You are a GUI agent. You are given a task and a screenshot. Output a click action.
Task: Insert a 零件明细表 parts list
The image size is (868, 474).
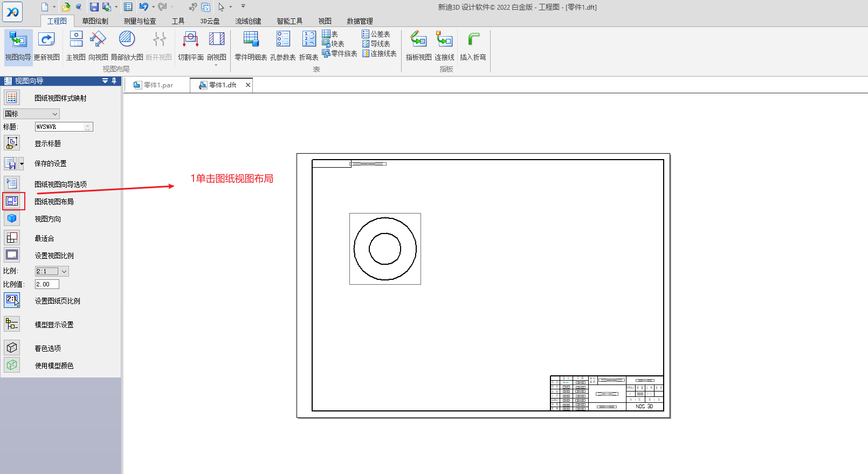point(251,46)
